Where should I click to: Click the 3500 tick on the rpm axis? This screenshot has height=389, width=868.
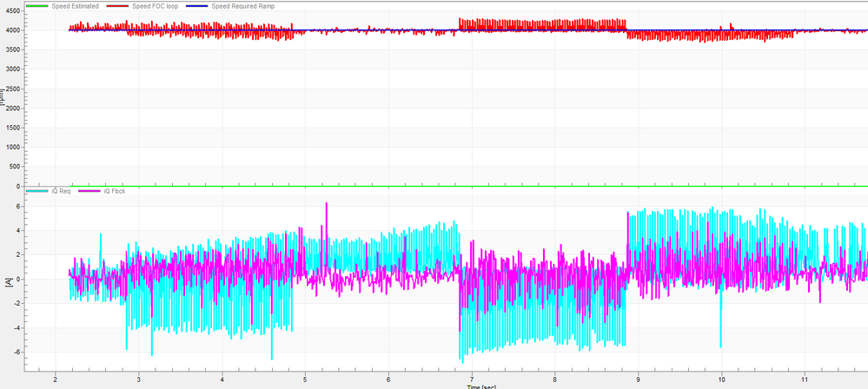15,49
